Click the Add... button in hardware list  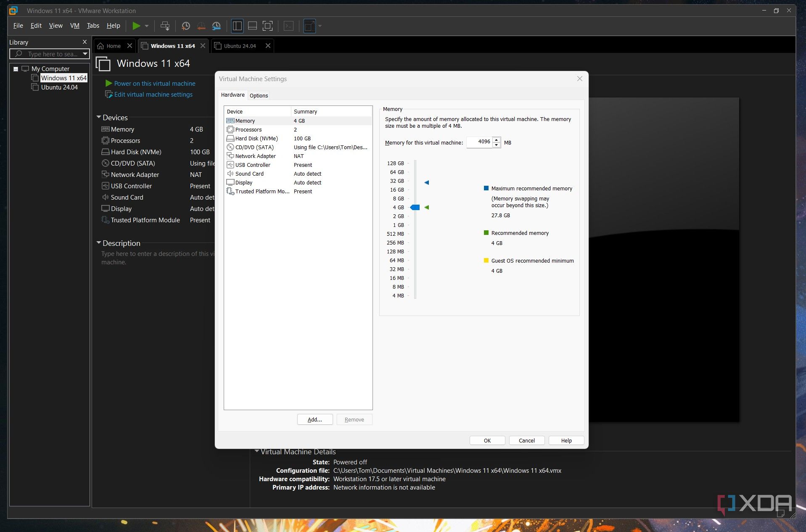click(x=314, y=419)
